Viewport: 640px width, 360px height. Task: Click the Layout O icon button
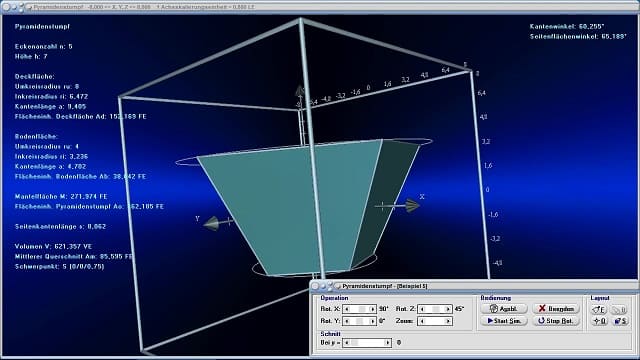599,321
